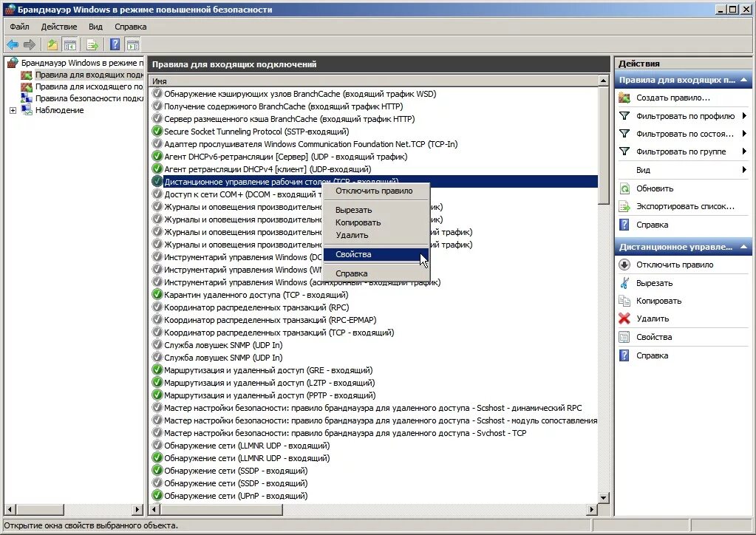This screenshot has width=756, height=535.
Task: Choose Вырезать in the context menu
Action: [x=375, y=210]
